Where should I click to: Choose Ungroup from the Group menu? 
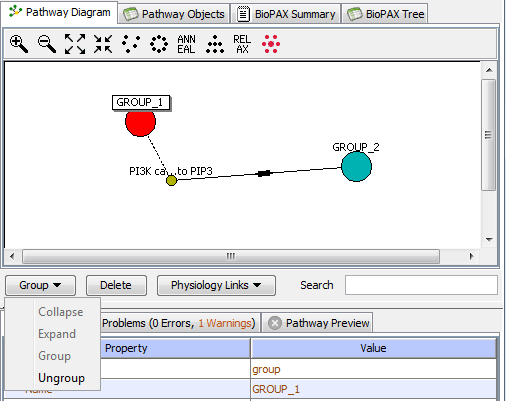pos(61,378)
